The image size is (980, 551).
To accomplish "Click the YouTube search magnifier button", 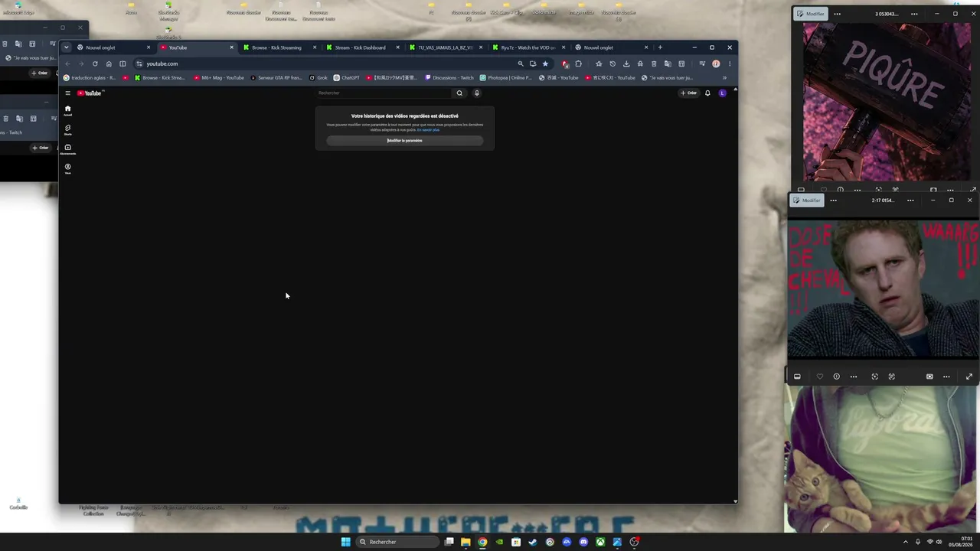I will click(459, 93).
